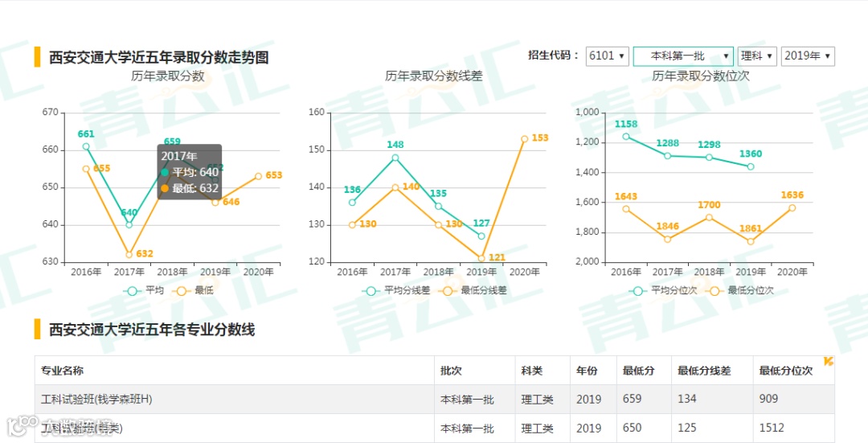Click 2017 lowest rank point 1846
This screenshot has height=443, width=868.
(x=668, y=240)
